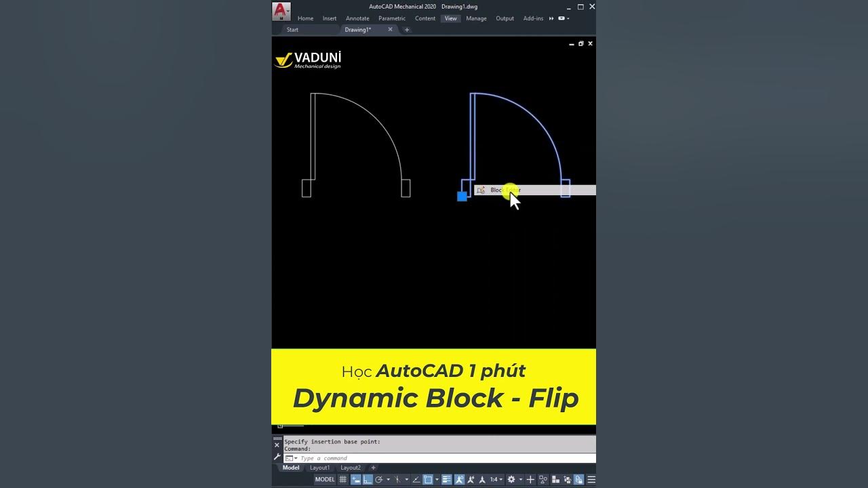The width and height of the screenshot is (868, 488).
Task: Toggle isometric drafting in status bar
Action: point(397,479)
